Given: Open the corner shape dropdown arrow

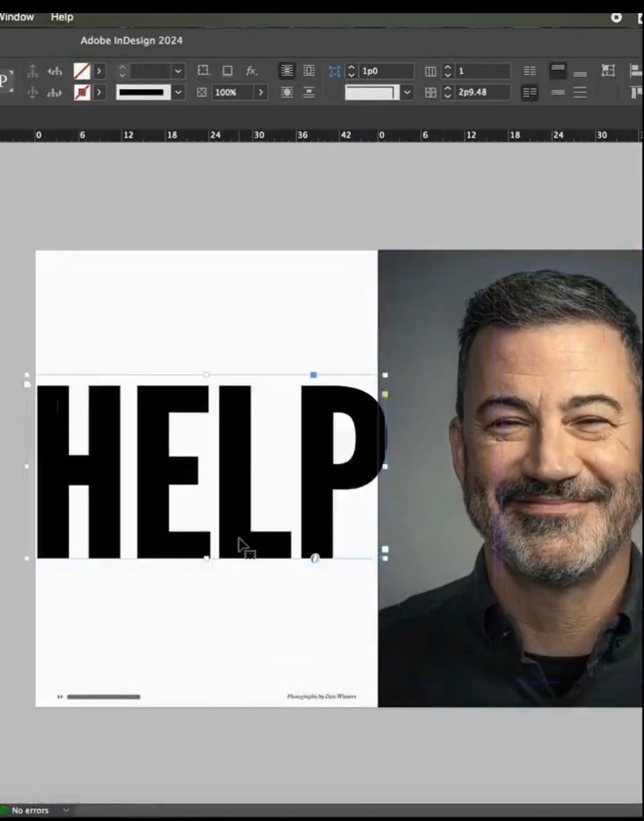Looking at the screenshot, I should point(408,92).
